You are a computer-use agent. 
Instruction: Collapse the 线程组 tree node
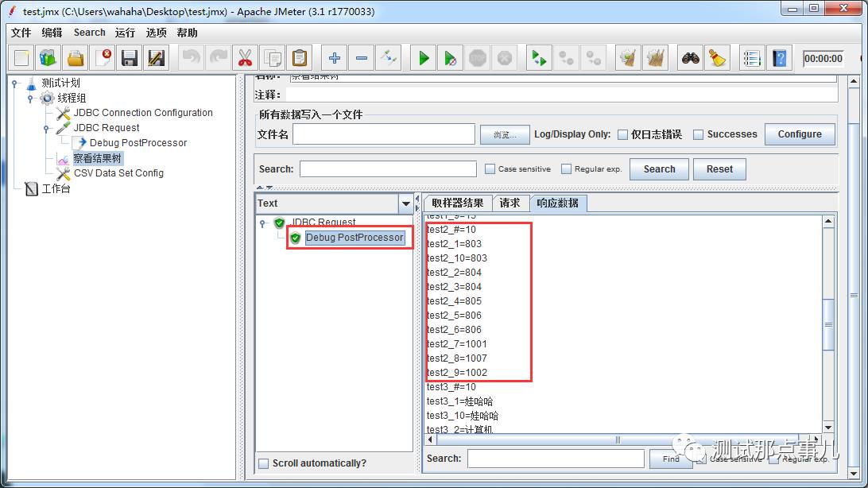click(31, 99)
